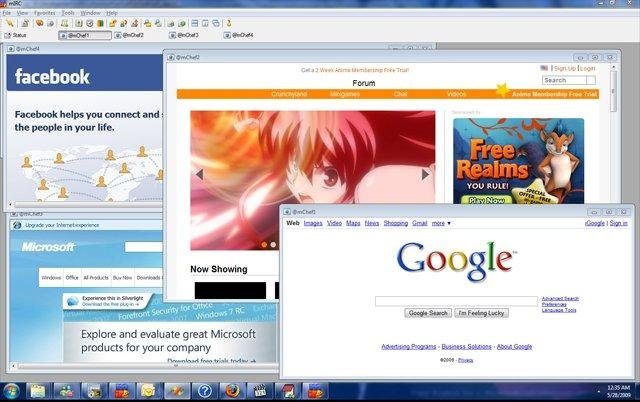Screen dimensions: 640x402
Task: Click the Cascade windows toolbar icon
Action: [216, 23]
